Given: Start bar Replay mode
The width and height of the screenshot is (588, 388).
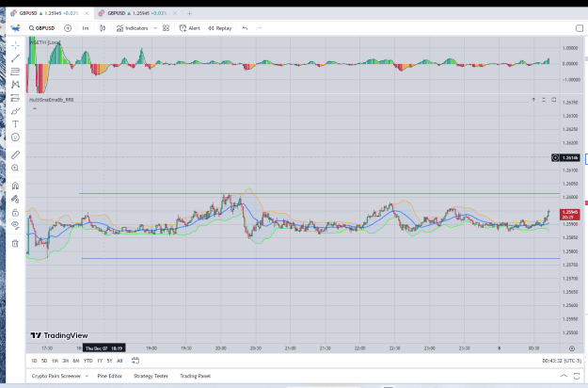Looking at the screenshot, I should tap(220, 28).
